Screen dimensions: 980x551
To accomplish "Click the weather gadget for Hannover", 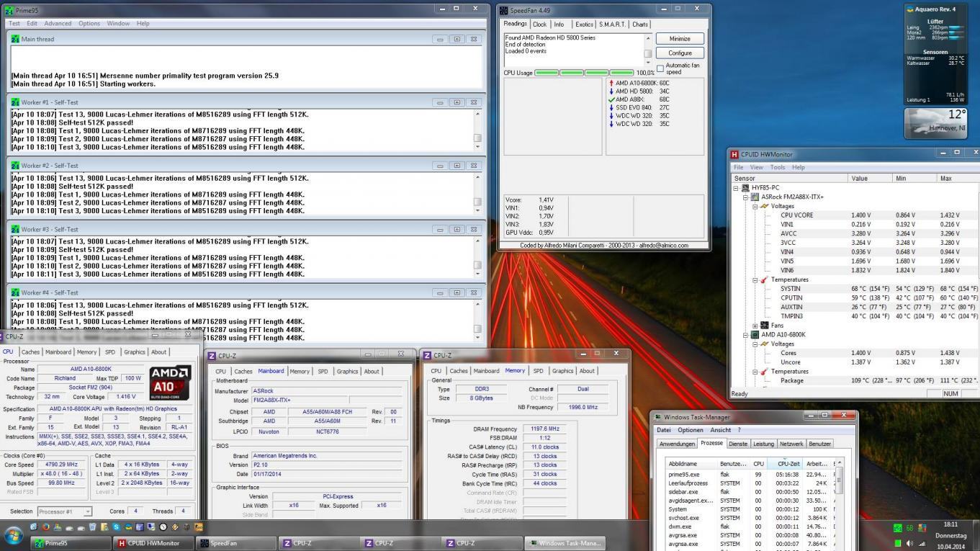I will pyautogui.click(x=936, y=122).
